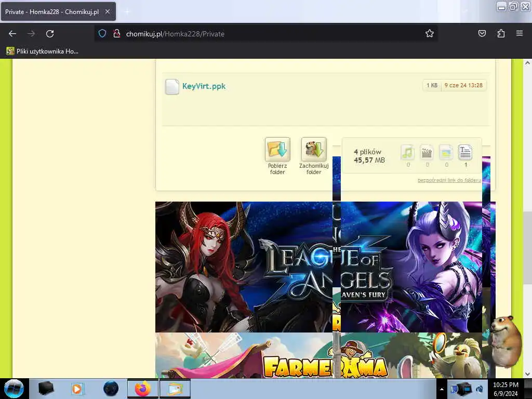The height and width of the screenshot is (399, 532).
Task: Open the KeyVirt.ppk file link
Action: point(204,86)
